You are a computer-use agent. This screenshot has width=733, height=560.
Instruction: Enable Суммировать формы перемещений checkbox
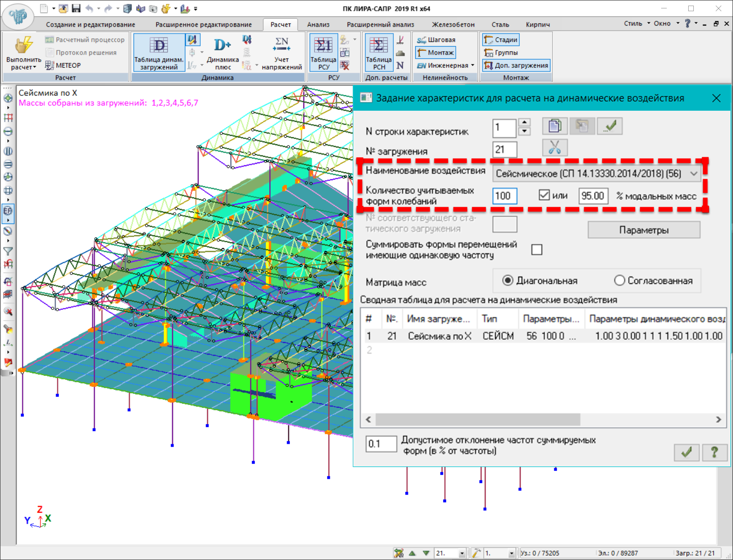537,250
